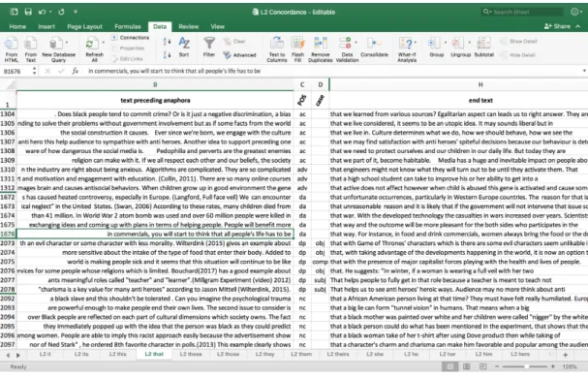Viewport: 588px width, 379px height.
Task: Select Normal view in status bar
Action: (450, 366)
